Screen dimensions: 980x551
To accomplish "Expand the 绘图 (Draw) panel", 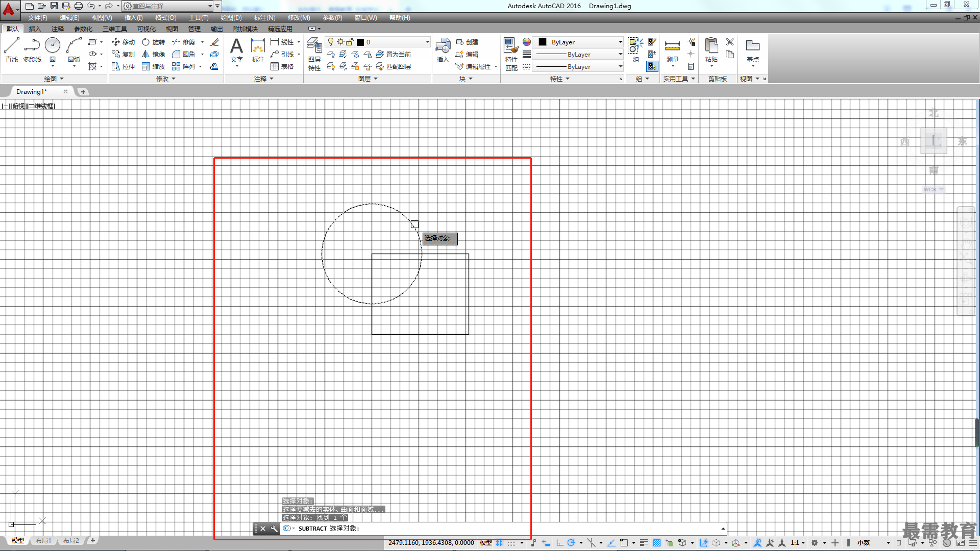I will (54, 79).
